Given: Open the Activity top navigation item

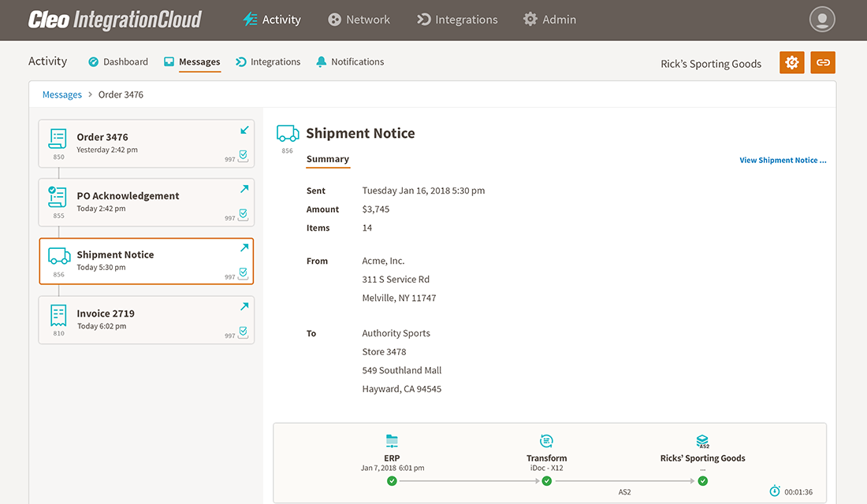Looking at the screenshot, I should [x=272, y=20].
